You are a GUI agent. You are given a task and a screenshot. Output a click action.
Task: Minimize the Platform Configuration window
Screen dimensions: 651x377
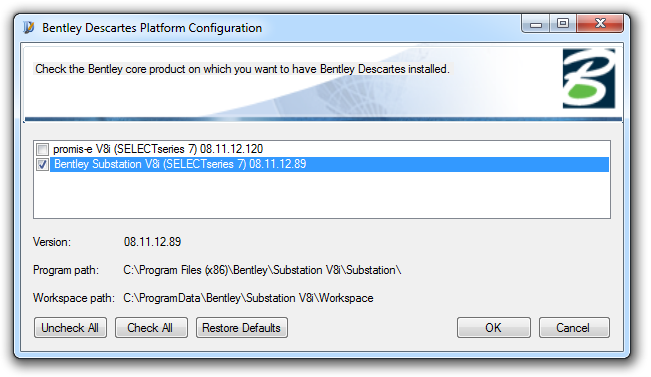pos(536,24)
